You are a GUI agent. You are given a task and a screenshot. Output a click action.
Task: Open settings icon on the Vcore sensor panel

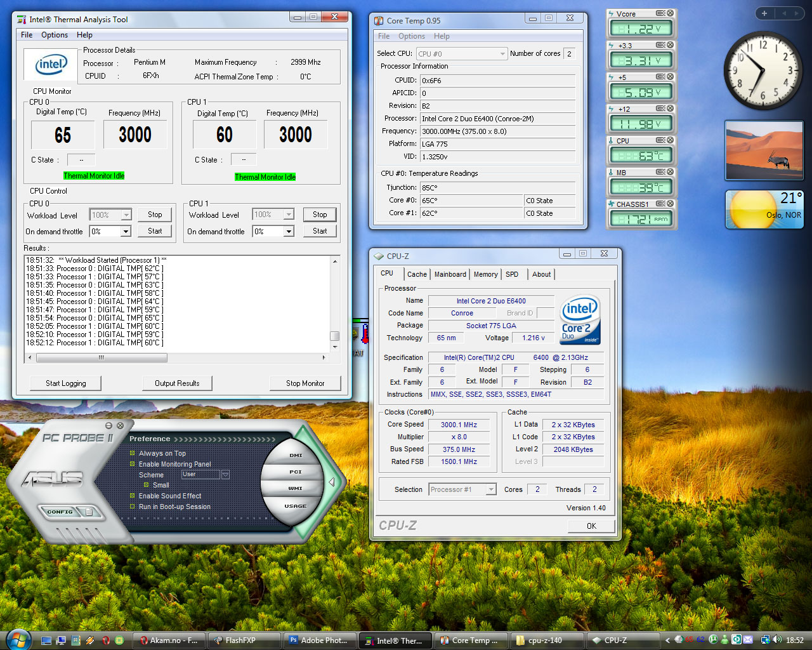click(660, 13)
